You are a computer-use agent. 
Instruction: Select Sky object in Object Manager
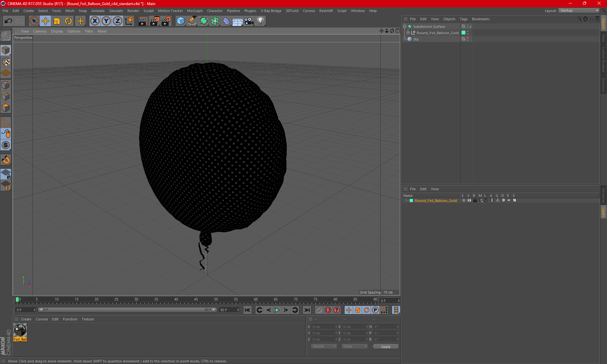coord(416,39)
